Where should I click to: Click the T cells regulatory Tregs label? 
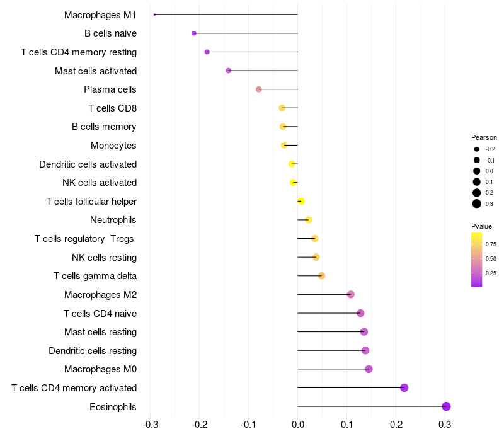[x=84, y=239]
